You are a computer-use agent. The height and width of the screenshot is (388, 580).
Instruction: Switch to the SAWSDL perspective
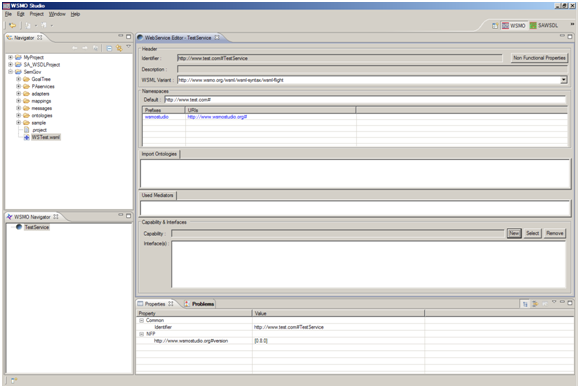pos(544,26)
